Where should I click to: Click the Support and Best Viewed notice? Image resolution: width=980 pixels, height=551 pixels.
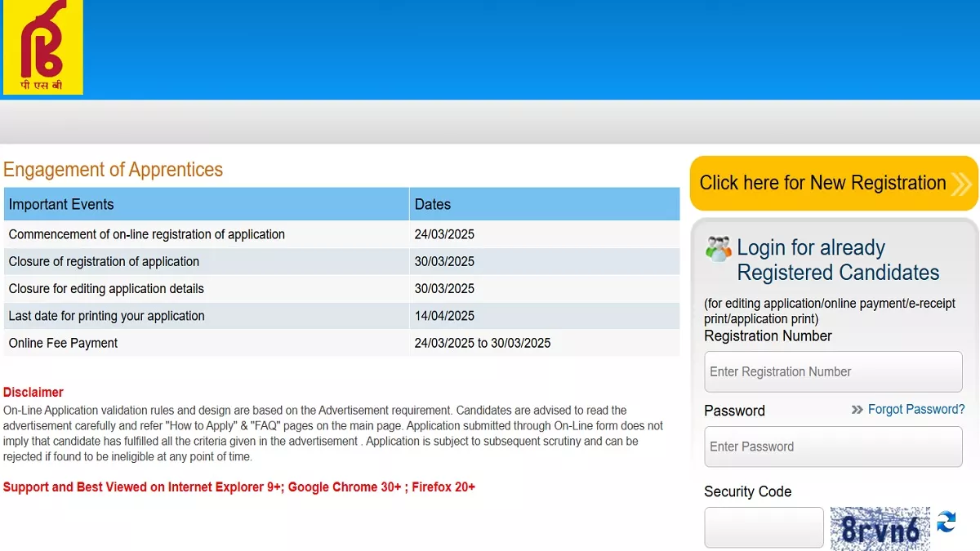tap(239, 487)
